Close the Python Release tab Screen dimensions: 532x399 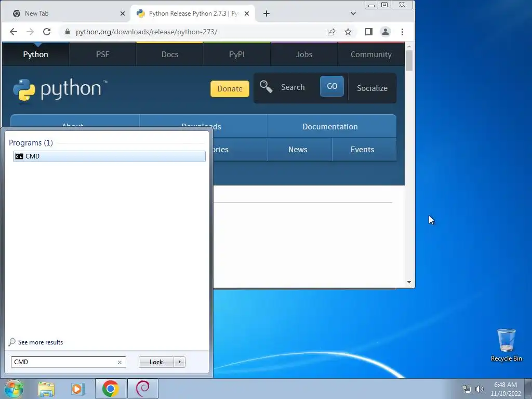[x=247, y=14]
